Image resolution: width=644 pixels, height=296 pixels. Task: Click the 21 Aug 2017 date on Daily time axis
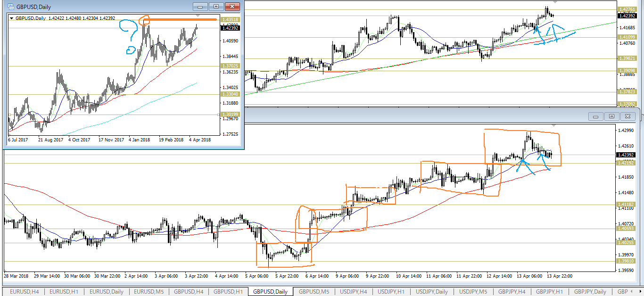tap(51, 140)
